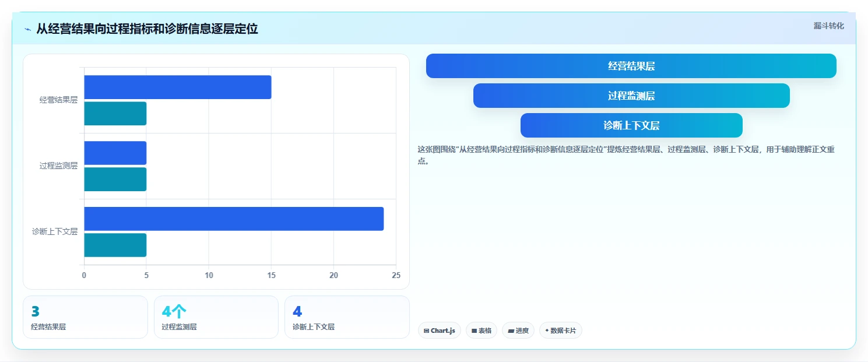Click the lightning icon beside the title
The image size is (868, 362).
(x=28, y=29)
